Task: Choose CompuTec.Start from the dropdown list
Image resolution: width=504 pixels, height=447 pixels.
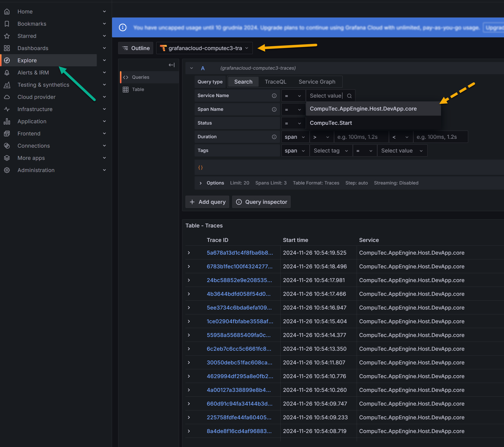Action: click(x=373, y=123)
